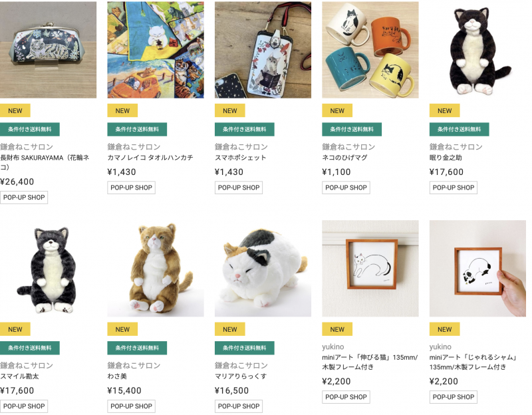Image resolution: width=532 pixels, height=415 pixels.
Task: View the Kamano Reiko towel handkerchief photo
Action: [156, 50]
